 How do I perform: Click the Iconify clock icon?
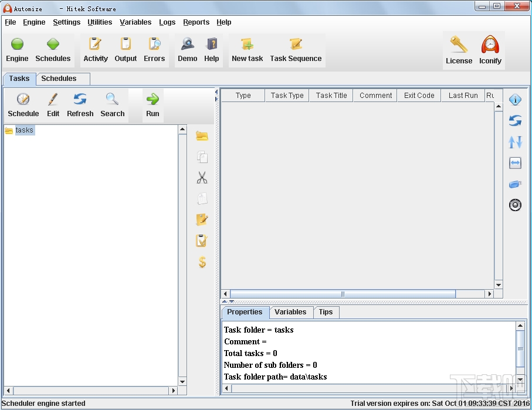(490, 45)
